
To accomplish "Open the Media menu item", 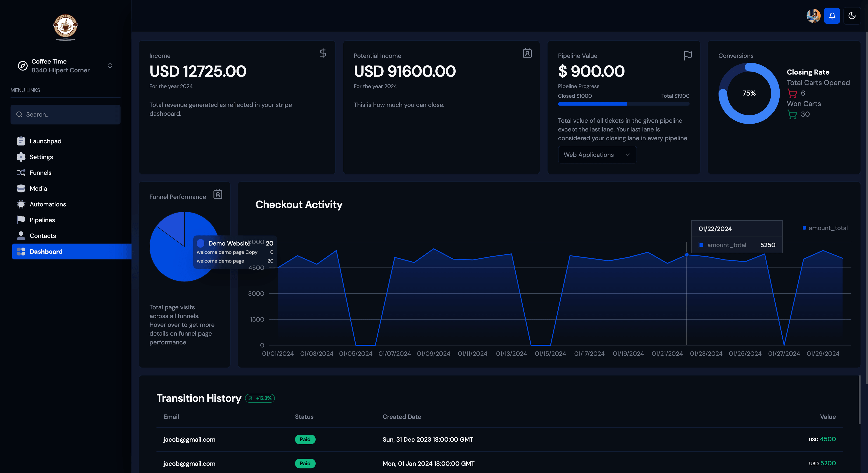I will pos(38,189).
